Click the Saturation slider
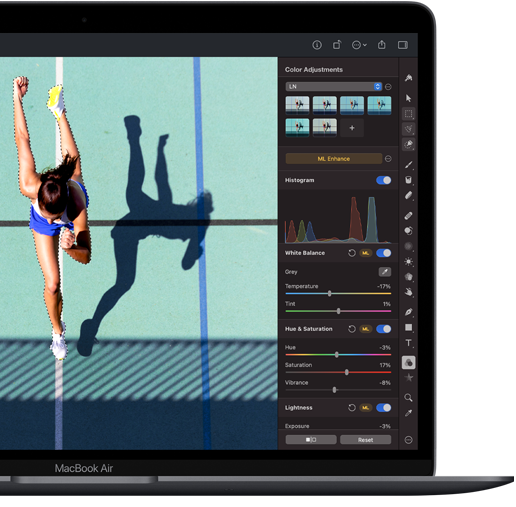516x507 pixels. 338,372
